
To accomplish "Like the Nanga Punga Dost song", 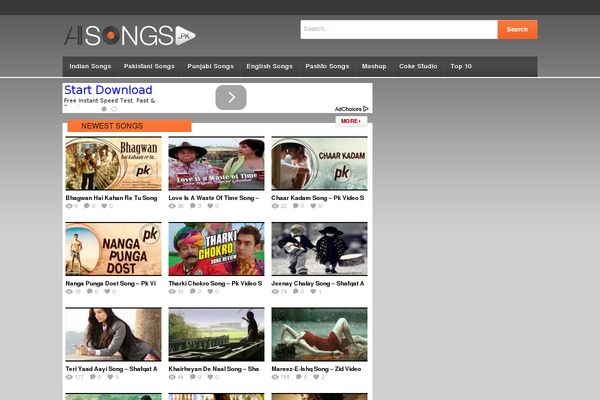I will (x=107, y=292).
